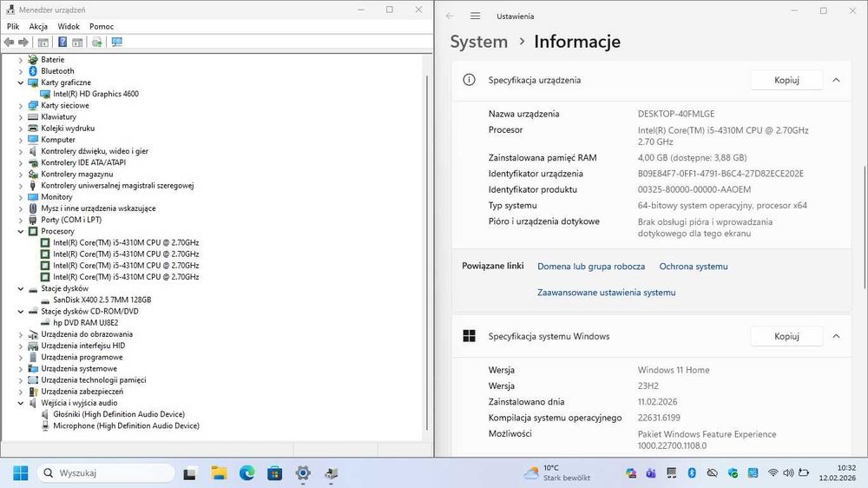The image size is (868, 488).
Task: Select Głośniki (High Definition Audio Device)
Action: point(119,414)
